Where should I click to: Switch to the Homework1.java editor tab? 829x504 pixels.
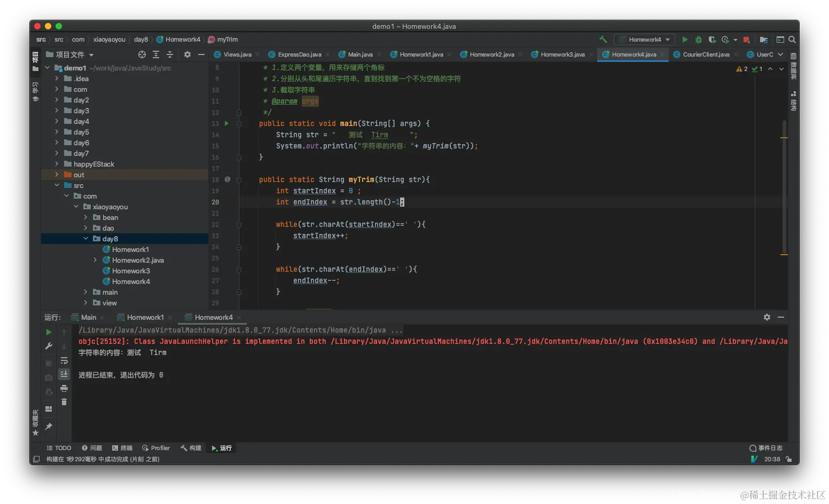coord(421,54)
